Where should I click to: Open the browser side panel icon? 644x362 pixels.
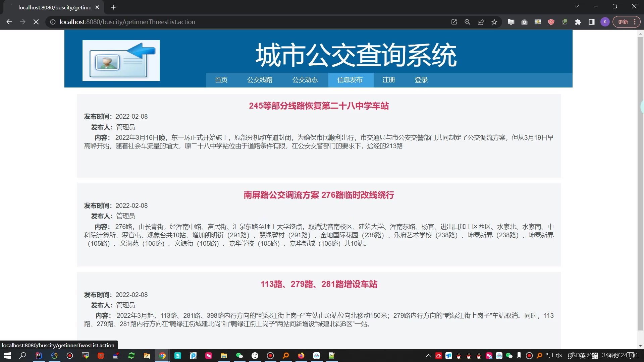591,22
